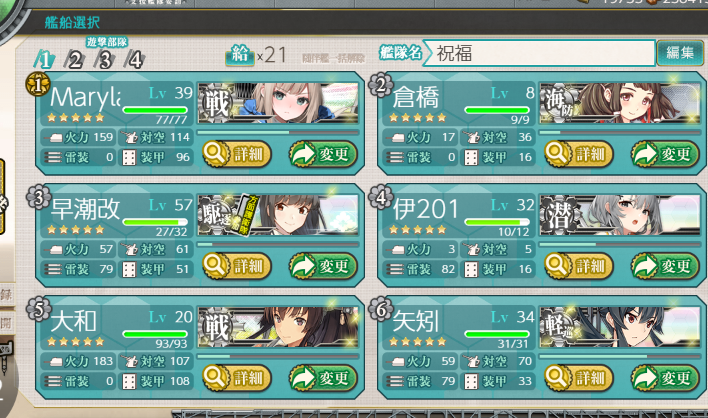Click 伊201 submarine portrait banner
The height and width of the screenshot is (418, 708).
click(x=620, y=215)
